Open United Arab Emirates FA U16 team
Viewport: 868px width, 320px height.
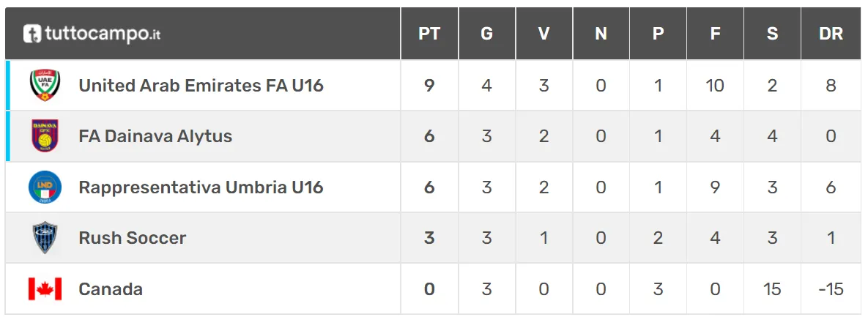click(x=201, y=86)
